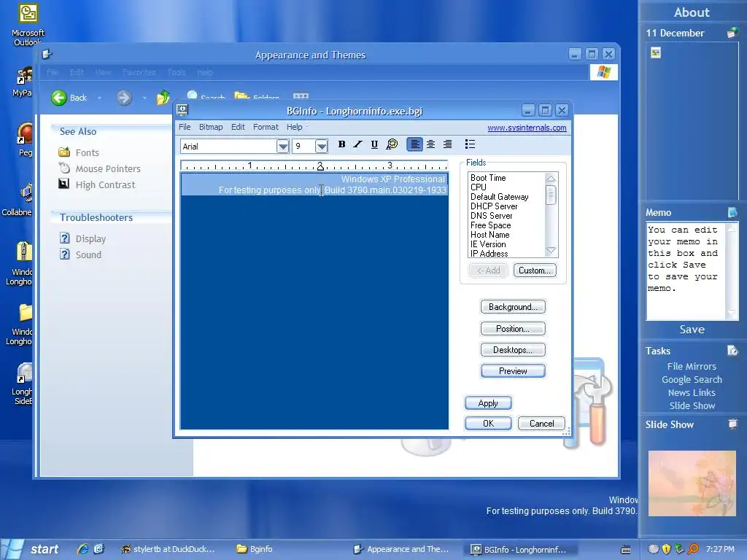Click the Tasks panel icon in sidebar
Image resolution: width=747 pixels, height=560 pixels.
[732, 351]
